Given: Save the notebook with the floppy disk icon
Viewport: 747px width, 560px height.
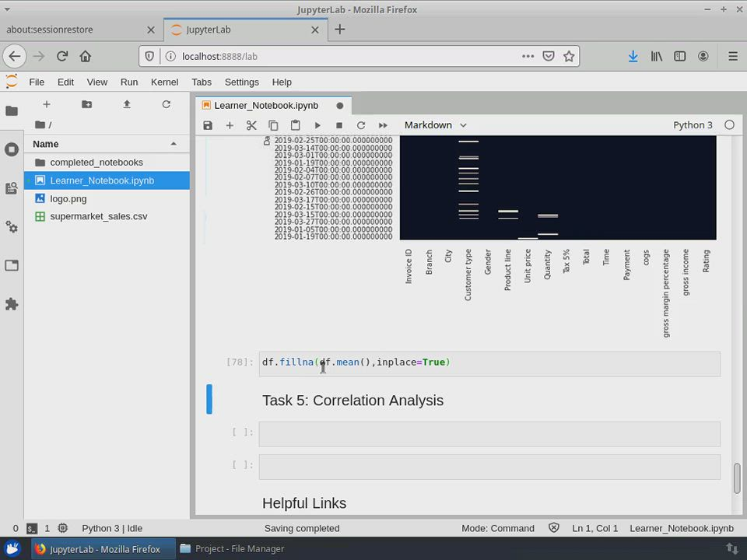Looking at the screenshot, I should coord(208,125).
